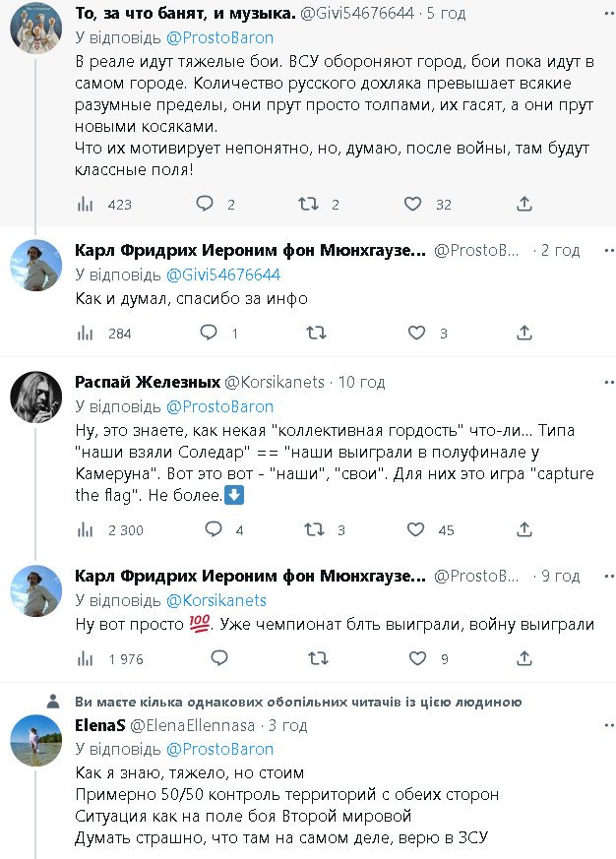Image resolution: width=616 pixels, height=859 pixels.
Task: Share the first tweet in the thread
Action: click(524, 204)
